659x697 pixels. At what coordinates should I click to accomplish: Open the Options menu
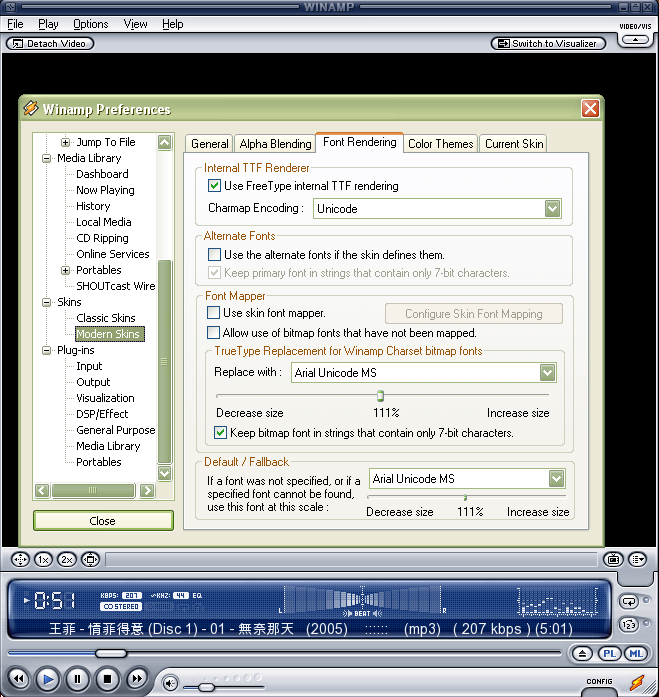91,24
